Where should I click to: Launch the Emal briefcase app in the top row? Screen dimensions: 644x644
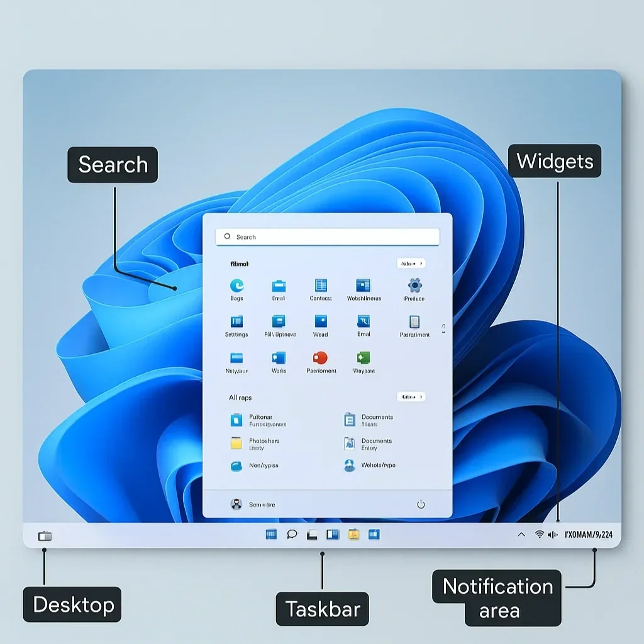[279, 286]
